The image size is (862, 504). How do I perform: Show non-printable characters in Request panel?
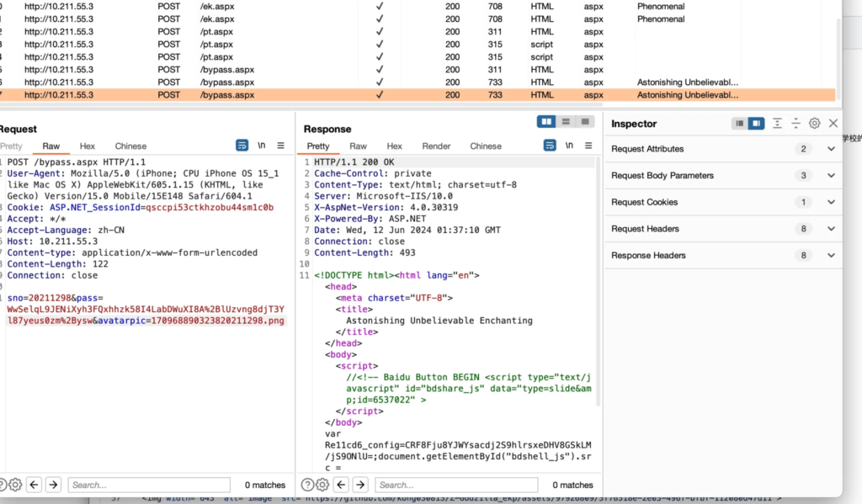coord(262,146)
